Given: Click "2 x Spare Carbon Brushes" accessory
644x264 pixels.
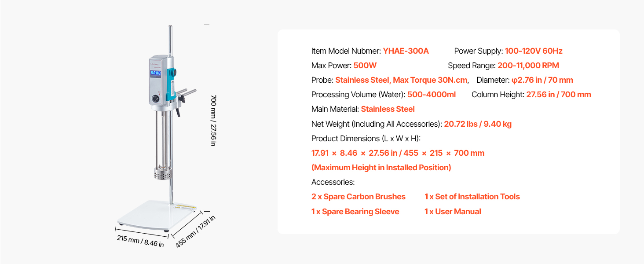Looking at the screenshot, I should click(x=359, y=197).
